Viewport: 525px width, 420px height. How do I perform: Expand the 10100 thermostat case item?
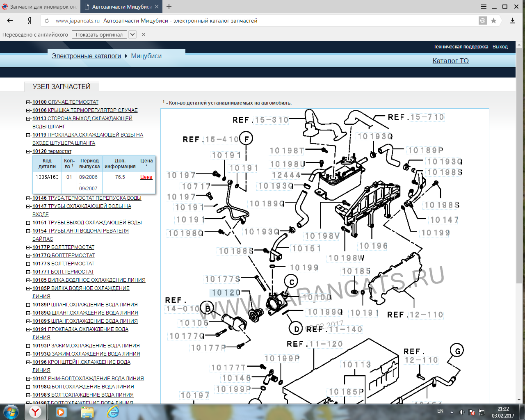28,102
